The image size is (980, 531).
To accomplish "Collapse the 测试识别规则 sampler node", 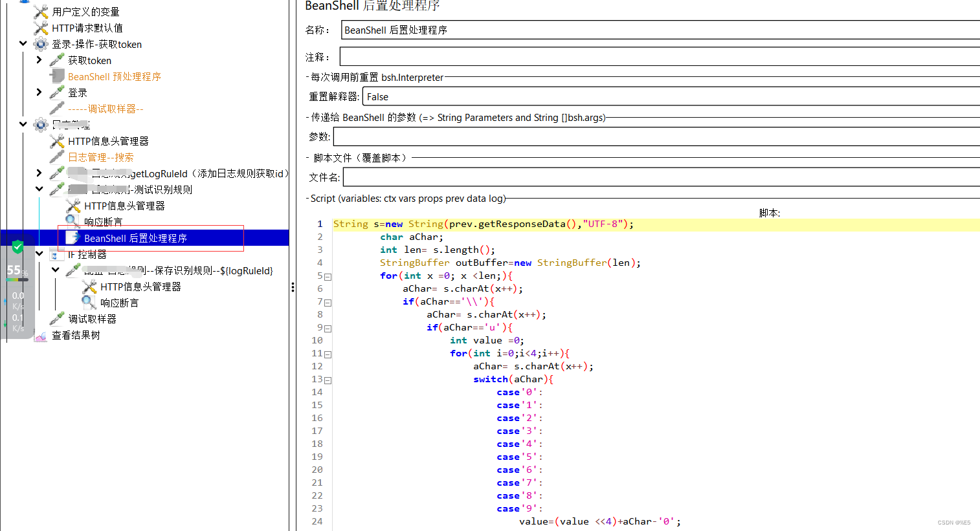I will coord(39,190).
